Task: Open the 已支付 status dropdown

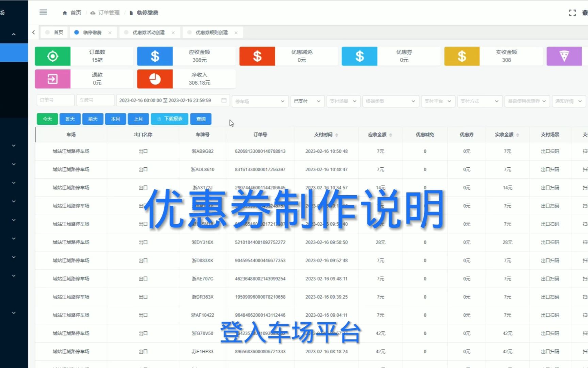Action: point(307,101)
